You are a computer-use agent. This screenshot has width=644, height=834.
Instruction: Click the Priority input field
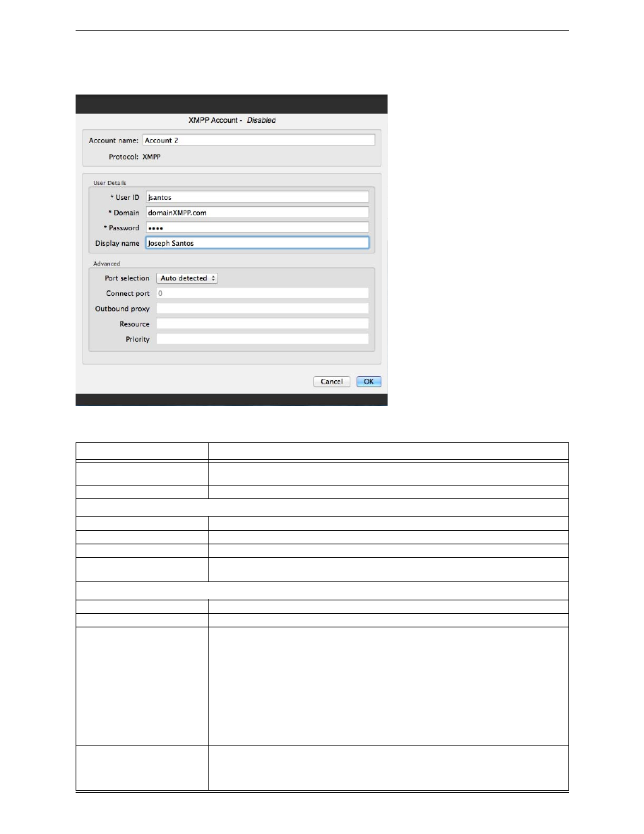click(263, 339)
